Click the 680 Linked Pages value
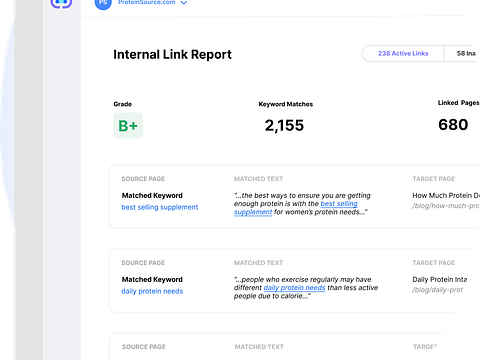The width and height of the screenshot is (480, 360). (x=453, y=125)
